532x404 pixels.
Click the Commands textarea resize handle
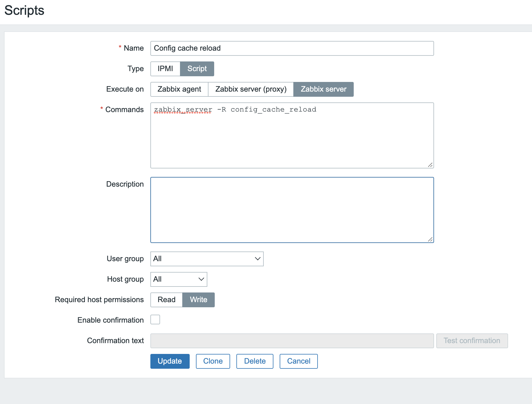(x=430, y=165)
